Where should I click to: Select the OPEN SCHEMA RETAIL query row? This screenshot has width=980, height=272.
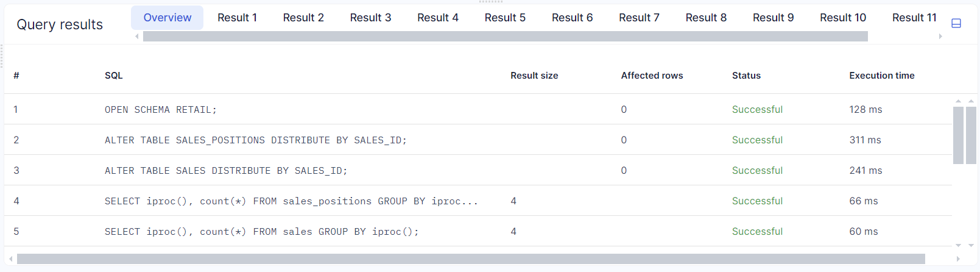tap(161, 110)
